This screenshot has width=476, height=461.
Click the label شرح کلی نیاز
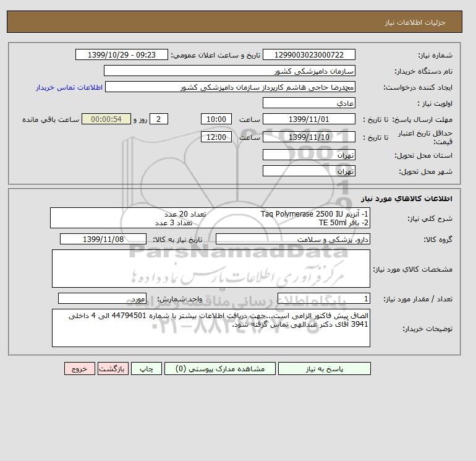click(x=430, y=218)
